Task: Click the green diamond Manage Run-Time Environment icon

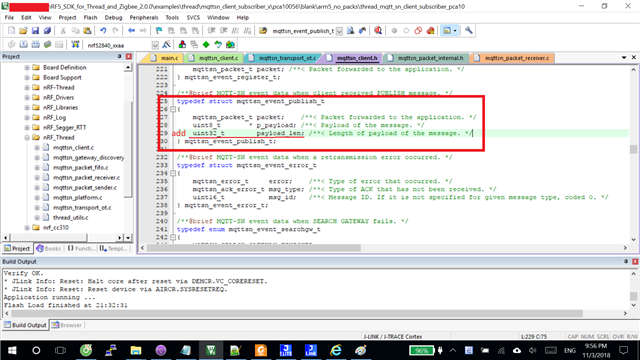Action: [x=206, y=44]
